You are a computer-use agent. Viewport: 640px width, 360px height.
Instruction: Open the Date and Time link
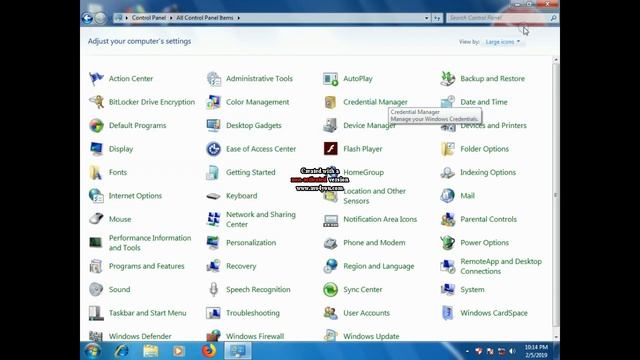coord(484,102)
